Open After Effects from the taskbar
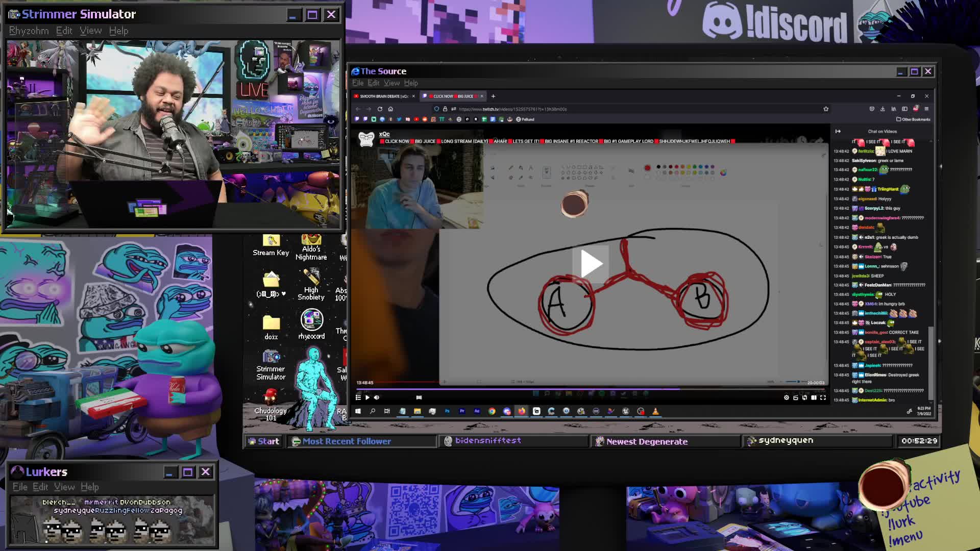The width and height of the screenshot is (980, 551). (x=477, y=411)
